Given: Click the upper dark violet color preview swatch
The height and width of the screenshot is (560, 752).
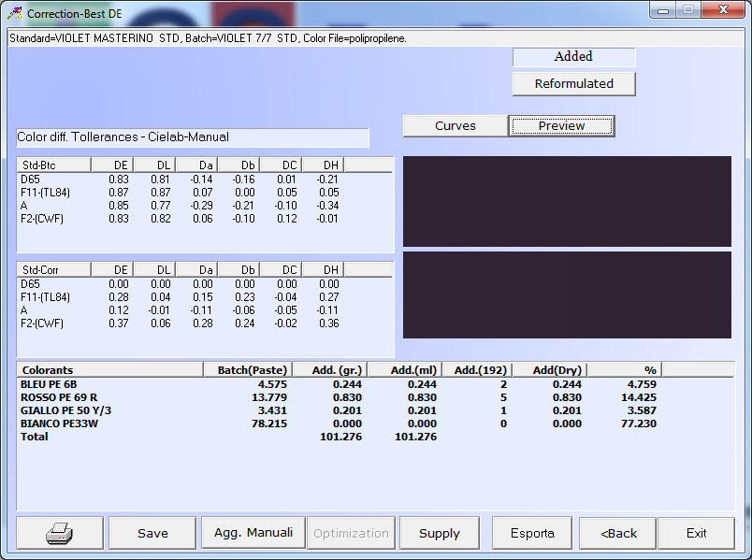Looking at the screenshot, I should pyautogui.click(x=567, y=201).
